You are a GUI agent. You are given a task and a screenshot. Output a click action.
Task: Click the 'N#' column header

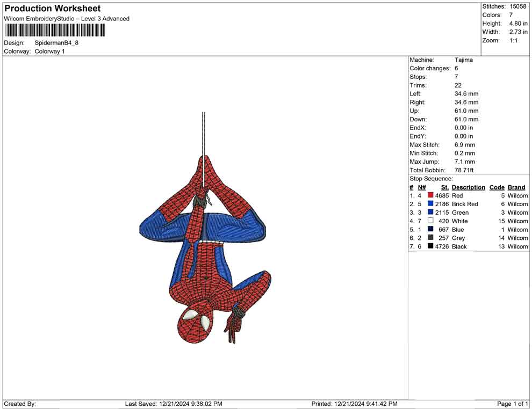click(x=422, y=187)
